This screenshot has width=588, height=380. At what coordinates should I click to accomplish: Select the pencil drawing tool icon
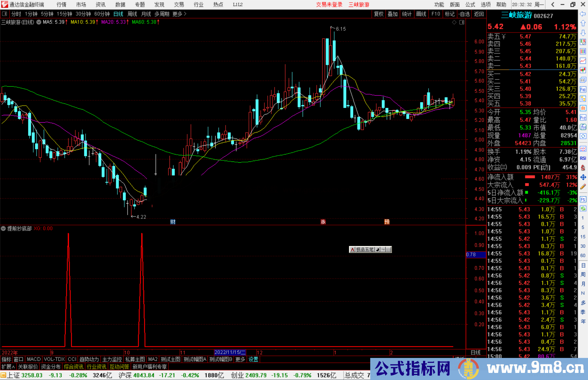click(x=583, y=187)
